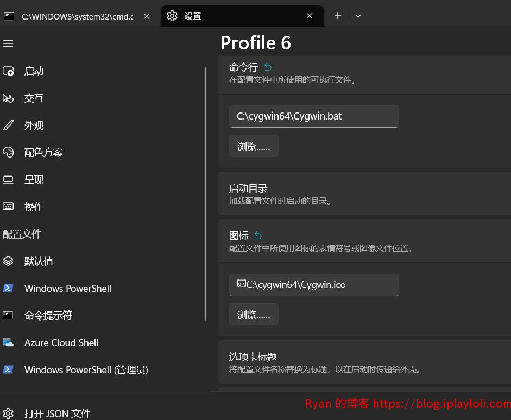Select 配色方案 in the settings sidebar
Viewport: 511px width, 420px height.
(102, 152)
